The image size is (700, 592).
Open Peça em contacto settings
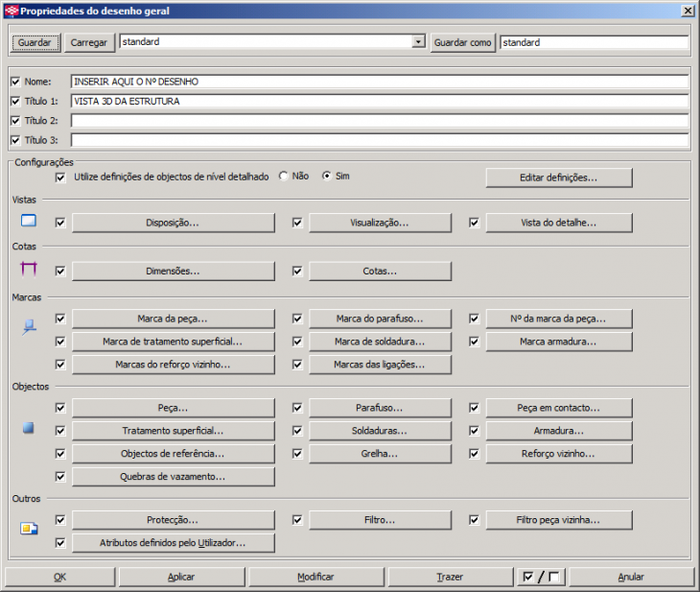click(559, 408)
